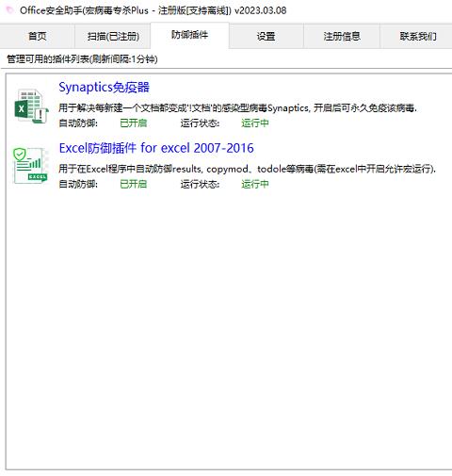
Task: Click the Synaptics免疫器 description text
Action: pyautogui.click(x=237, y=108)
